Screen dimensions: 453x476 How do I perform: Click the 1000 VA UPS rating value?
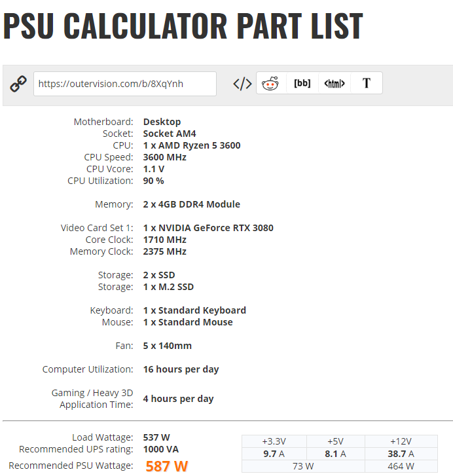161,449
